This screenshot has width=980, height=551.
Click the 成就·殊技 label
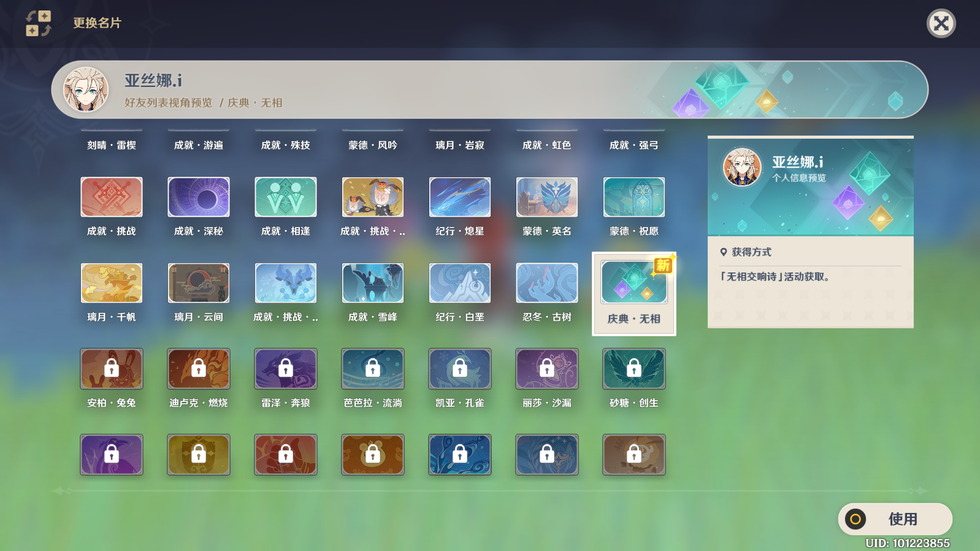tap(286, 145)
